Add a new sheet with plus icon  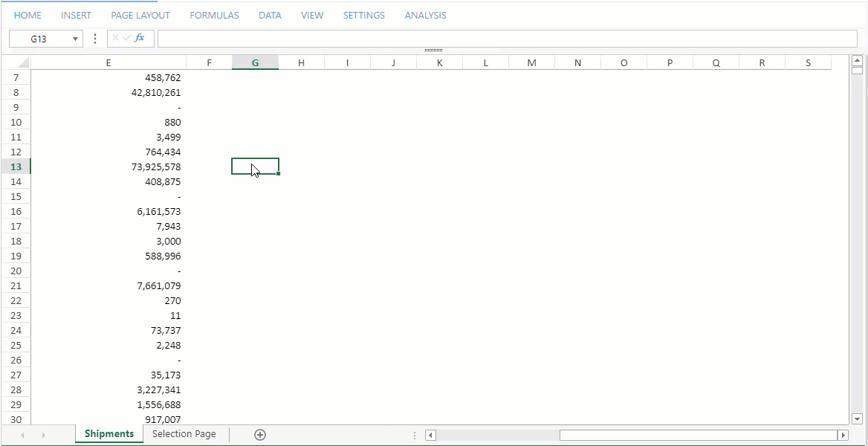tap(260, 435)
